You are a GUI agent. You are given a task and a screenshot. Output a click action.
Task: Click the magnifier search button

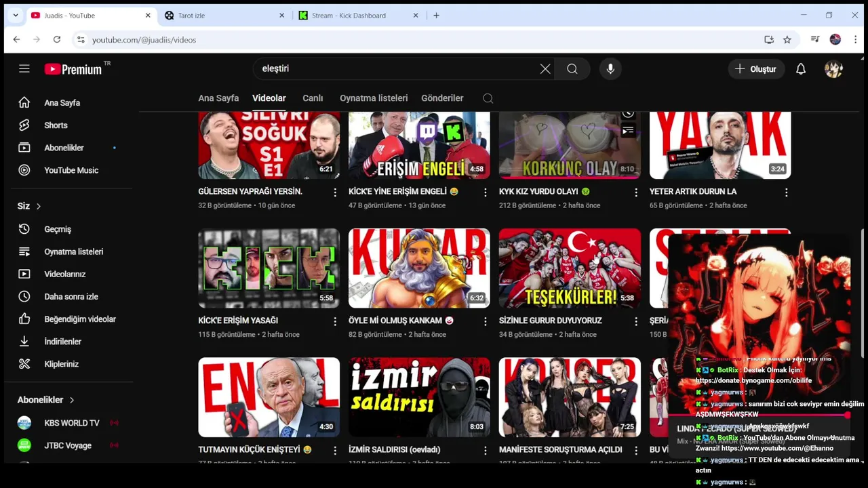tap(572, 68)
